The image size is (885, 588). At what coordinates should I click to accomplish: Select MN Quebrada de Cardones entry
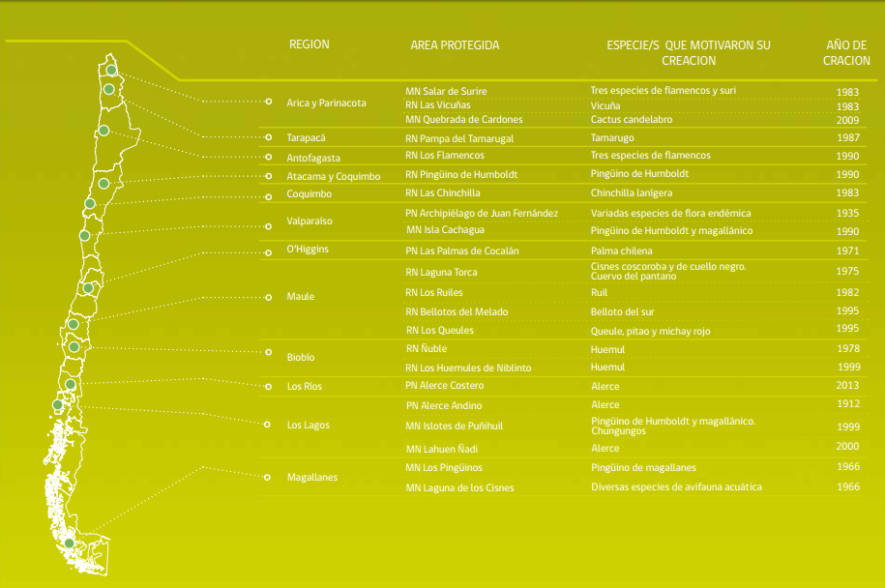click(x=464, y=119)
